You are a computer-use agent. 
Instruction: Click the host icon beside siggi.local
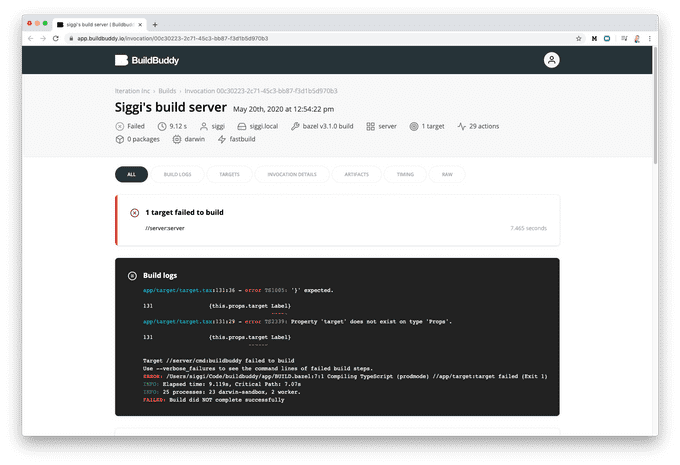242,126
